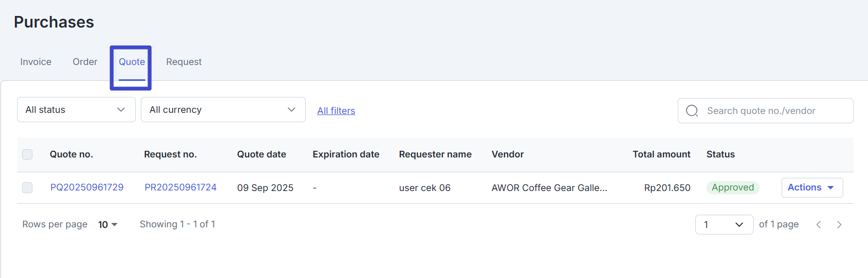This screenshot has height=278, width=868.
Task: Select all quotes with header checkbox
Action: coord(28,154)
